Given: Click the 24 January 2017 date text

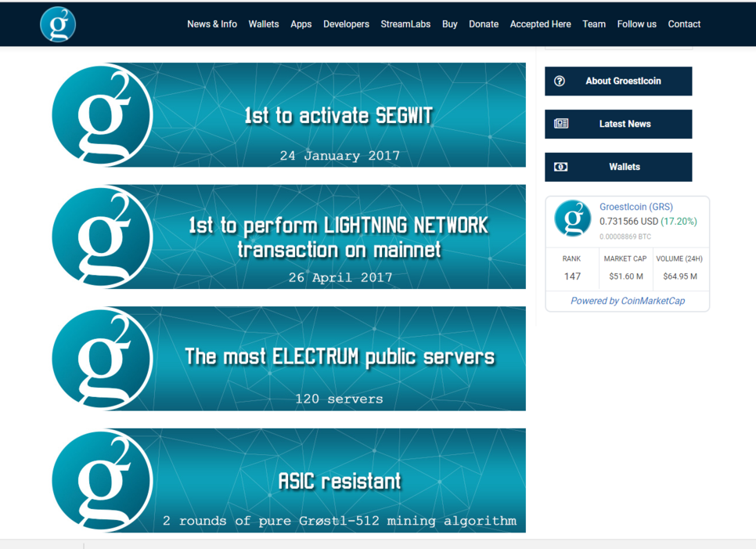Looking at the screenshot, I should pyautogui.click(x=340, y=156).
